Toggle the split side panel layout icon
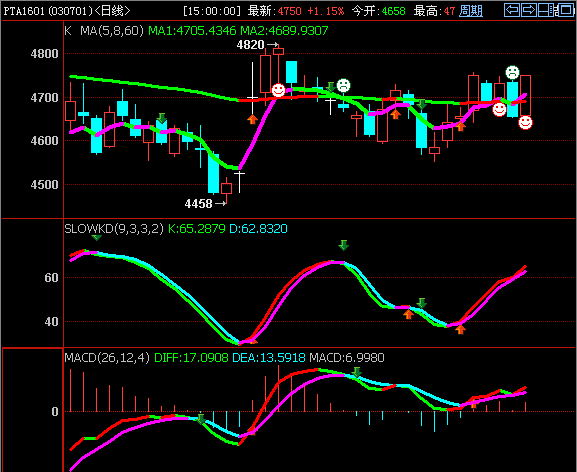The height and width of the screenshot is (472, 577). pyautogui.click(x=546, y=10)
